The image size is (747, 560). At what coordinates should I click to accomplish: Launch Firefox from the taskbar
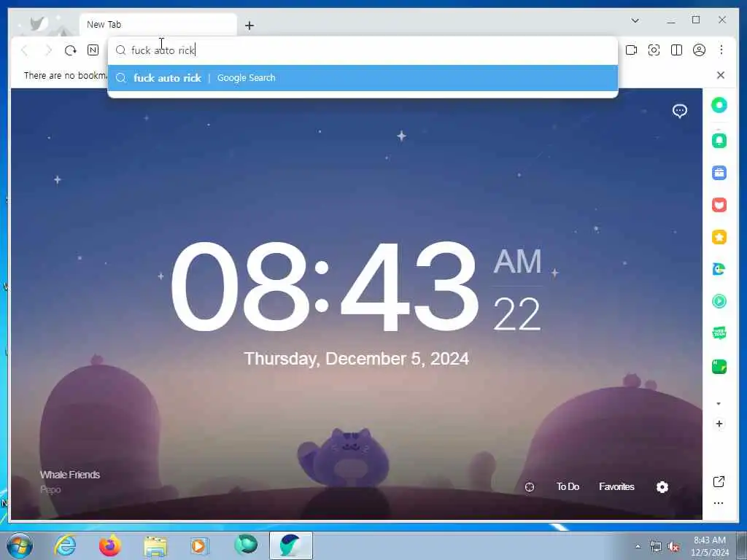[110, 545]
